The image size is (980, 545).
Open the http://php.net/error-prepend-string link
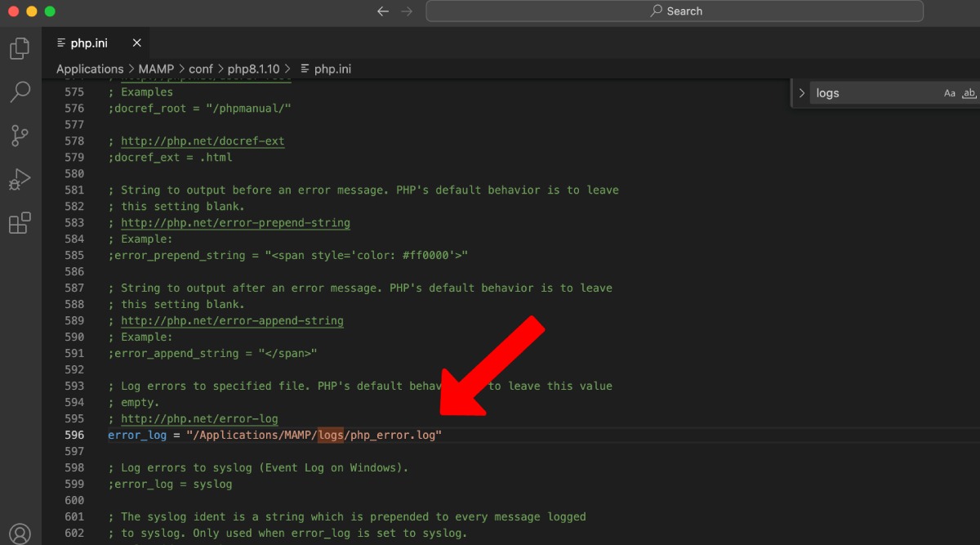click(235, 222)
